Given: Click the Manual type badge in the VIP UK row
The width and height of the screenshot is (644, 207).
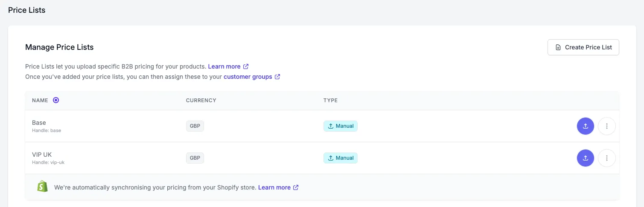Looking at the screenshot, I should coord(341,158).
